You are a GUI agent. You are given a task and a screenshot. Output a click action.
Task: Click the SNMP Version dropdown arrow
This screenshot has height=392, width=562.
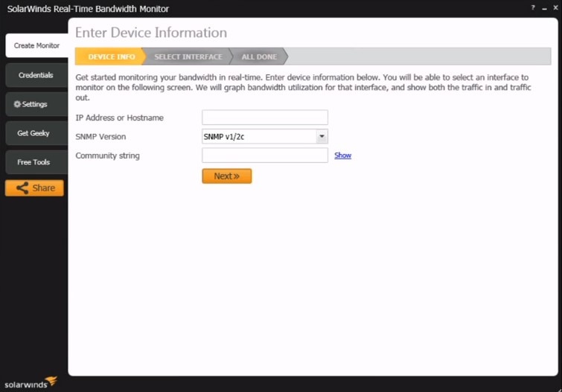(x=322, y=137)
